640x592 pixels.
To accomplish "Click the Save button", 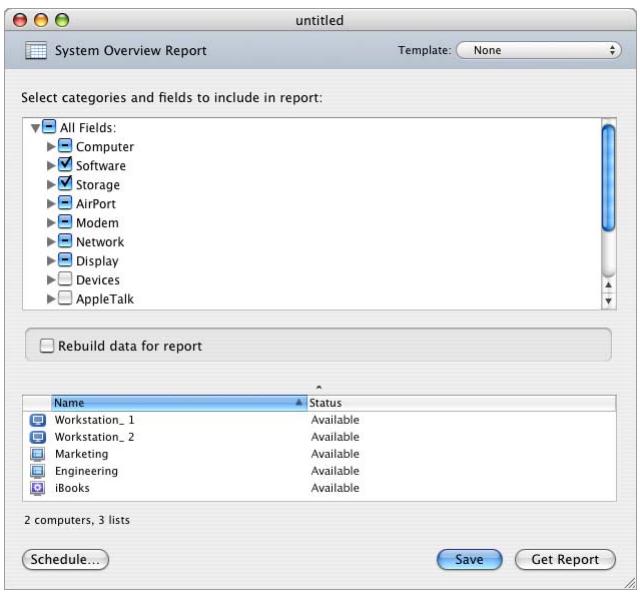I will pos(469,559).
